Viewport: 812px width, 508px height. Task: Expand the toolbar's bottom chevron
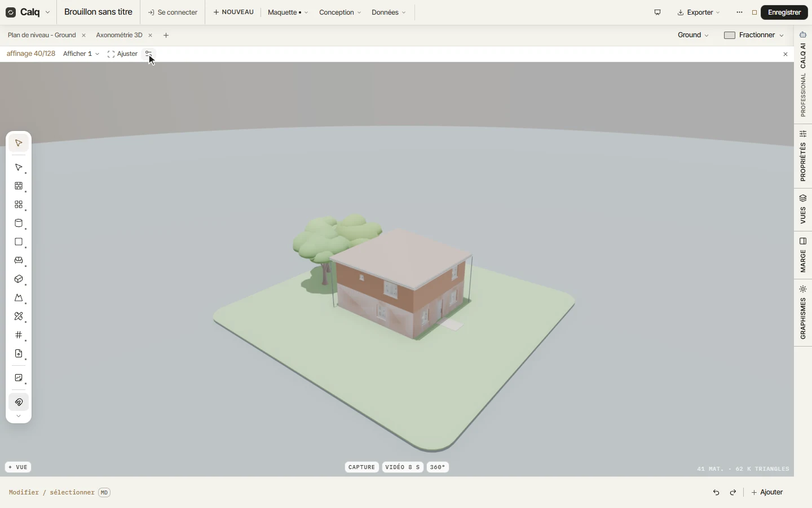[19, 416]
